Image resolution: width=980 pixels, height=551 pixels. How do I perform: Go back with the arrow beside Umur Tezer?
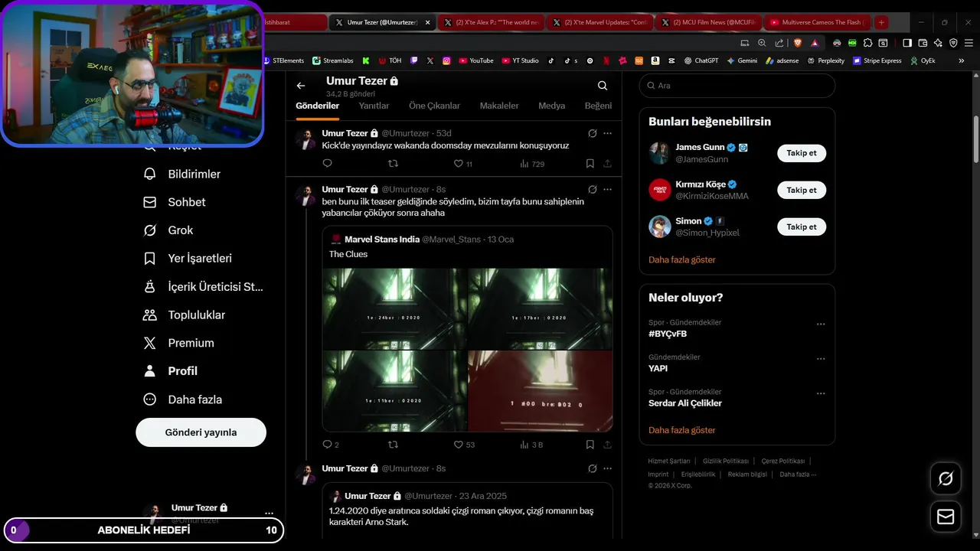click(301, 86)
